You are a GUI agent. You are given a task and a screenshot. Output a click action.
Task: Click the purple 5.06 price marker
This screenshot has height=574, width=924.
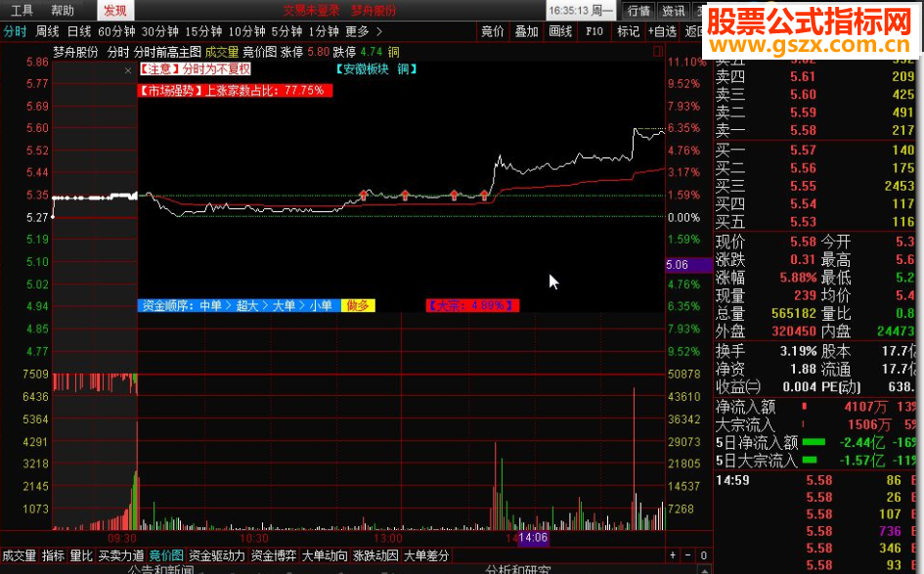pos(688,265)
